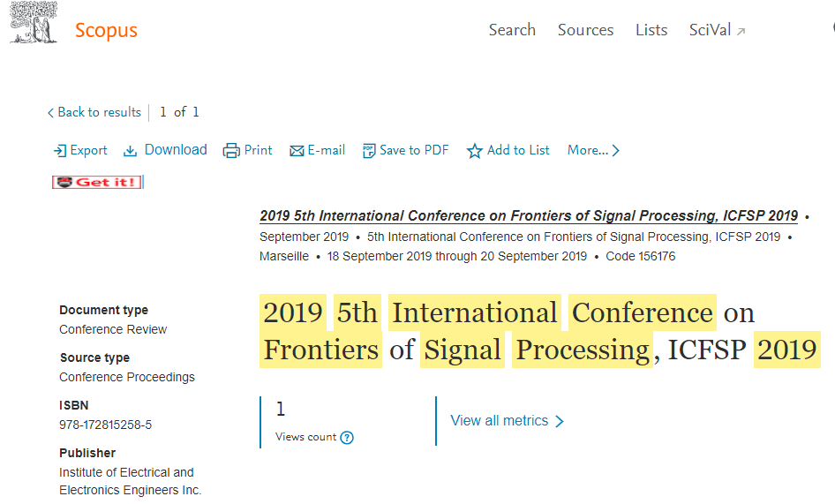
Task: Select the Download text link
Action: click(176, 150)
